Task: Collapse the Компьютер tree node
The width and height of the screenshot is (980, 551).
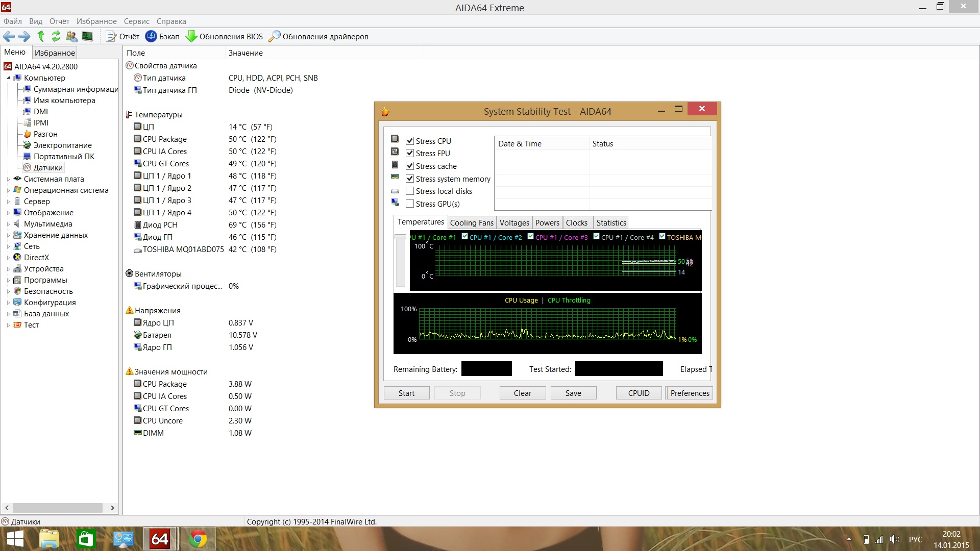Action: 8,78
